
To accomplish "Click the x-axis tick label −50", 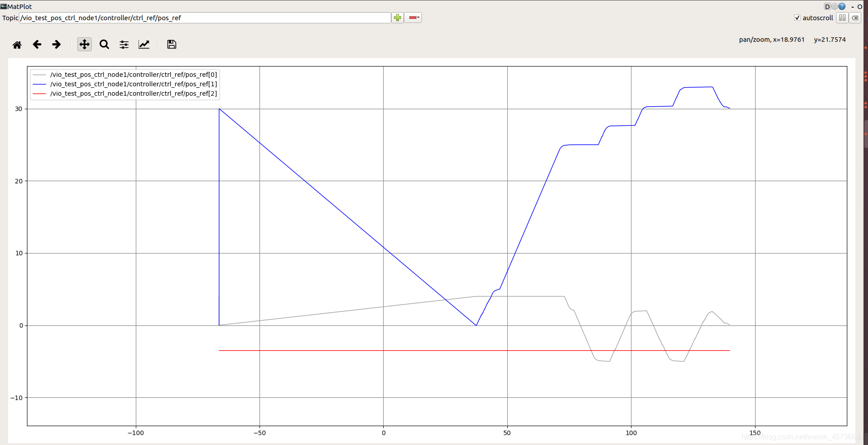I will coord(260,433).
